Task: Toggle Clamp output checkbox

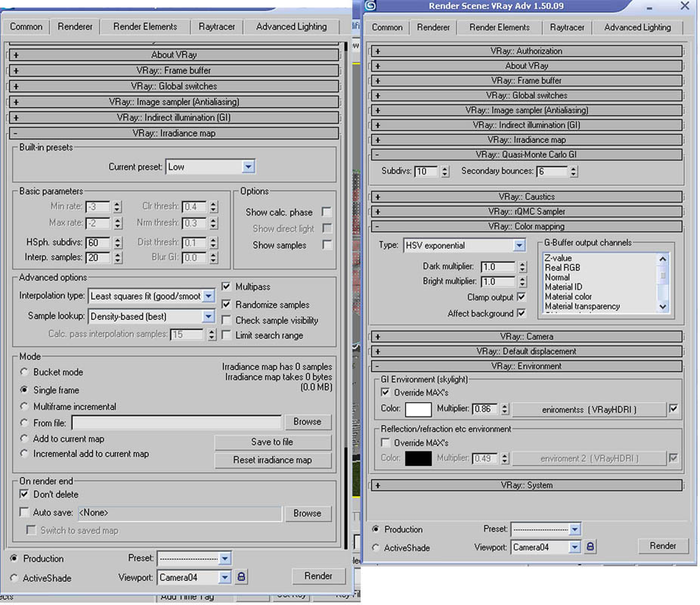Action: [x=521, y=297]
